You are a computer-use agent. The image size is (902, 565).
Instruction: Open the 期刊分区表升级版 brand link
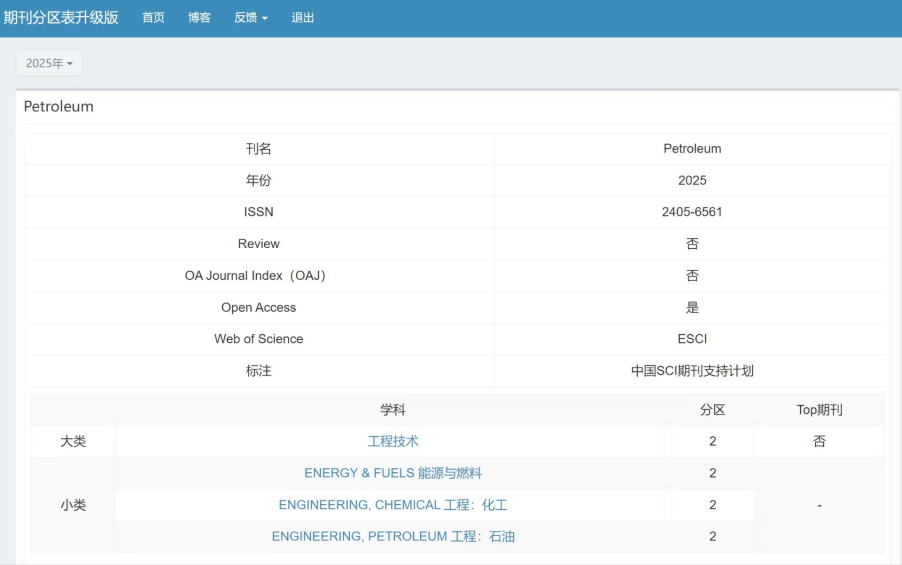(x=61, y=17)
